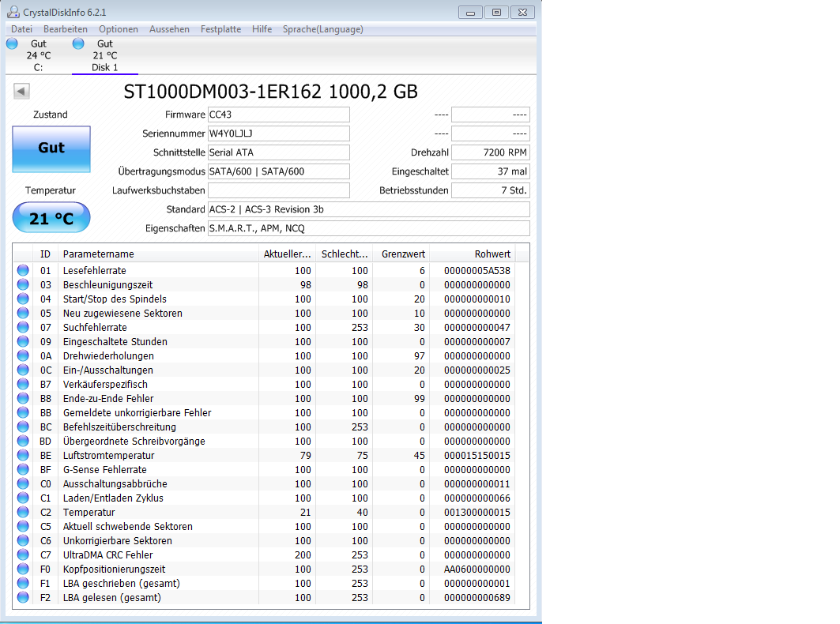Click the Übertragungsmodus field

pyautogui.click(x=279, y=171)
